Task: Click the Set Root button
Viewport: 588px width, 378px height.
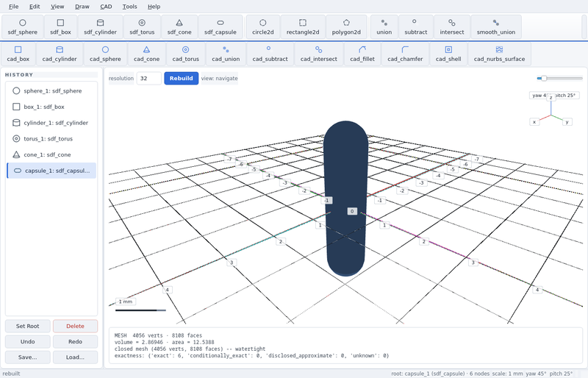Action: point(27,326)
